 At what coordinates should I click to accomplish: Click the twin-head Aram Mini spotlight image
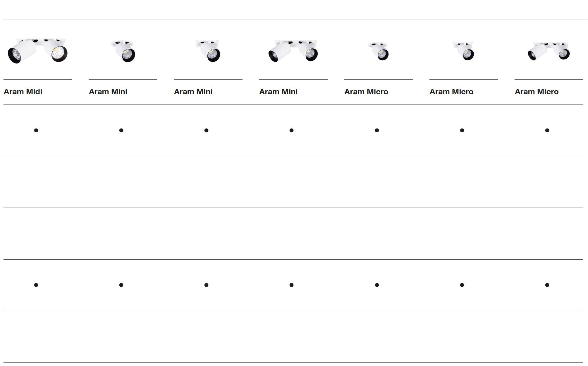point(293,51)
